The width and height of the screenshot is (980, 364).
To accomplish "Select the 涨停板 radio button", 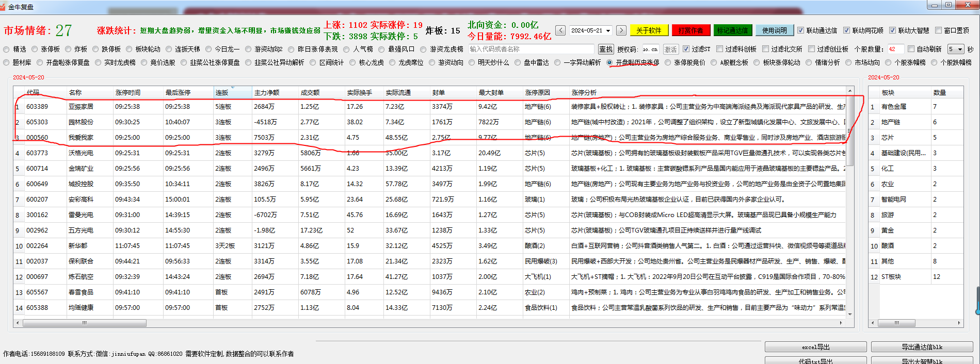I will tap(35, 49).
